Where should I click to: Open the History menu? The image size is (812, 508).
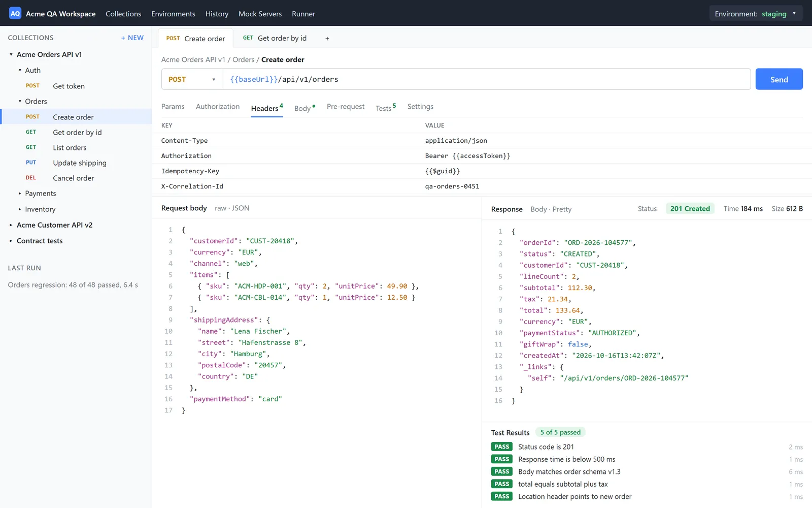(217, 14)
